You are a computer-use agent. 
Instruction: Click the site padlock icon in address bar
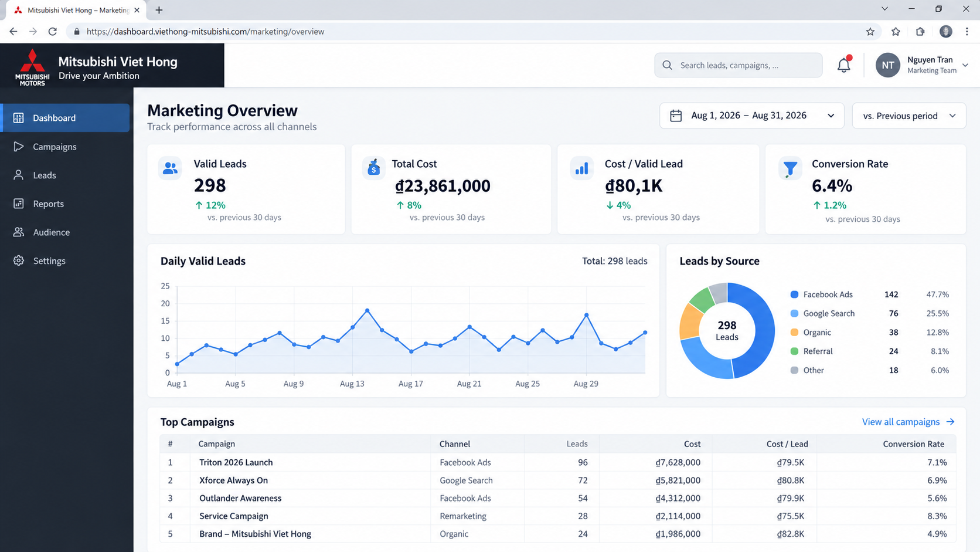coord(76,32)
